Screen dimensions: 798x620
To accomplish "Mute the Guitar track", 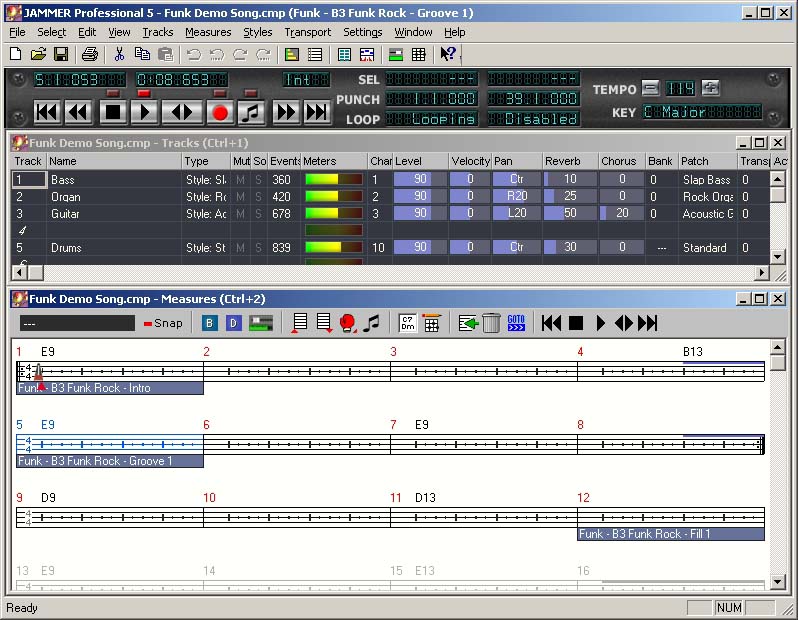I will pyautogui.click(x=241, y=214).
